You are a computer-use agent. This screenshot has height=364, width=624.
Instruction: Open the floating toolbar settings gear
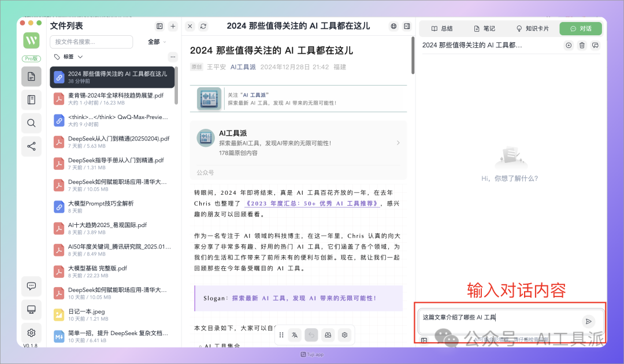pyautogui.click(x=344, y=335)
